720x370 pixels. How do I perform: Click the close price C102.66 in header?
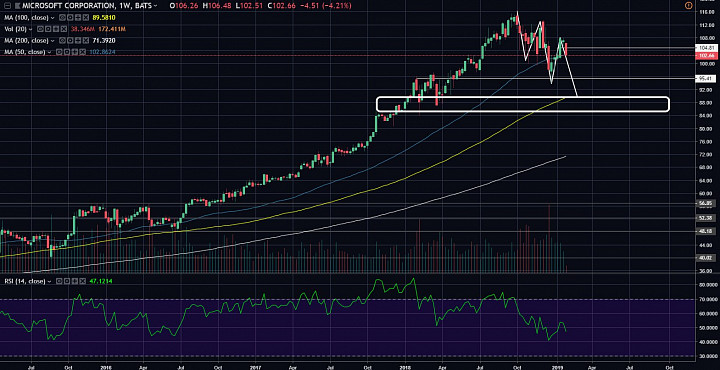click(x=280, y=6)
